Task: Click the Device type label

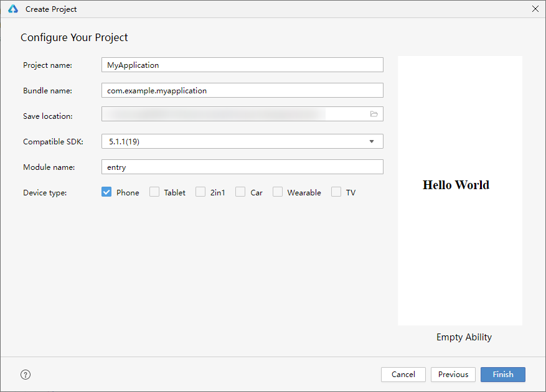Action: 45,192
